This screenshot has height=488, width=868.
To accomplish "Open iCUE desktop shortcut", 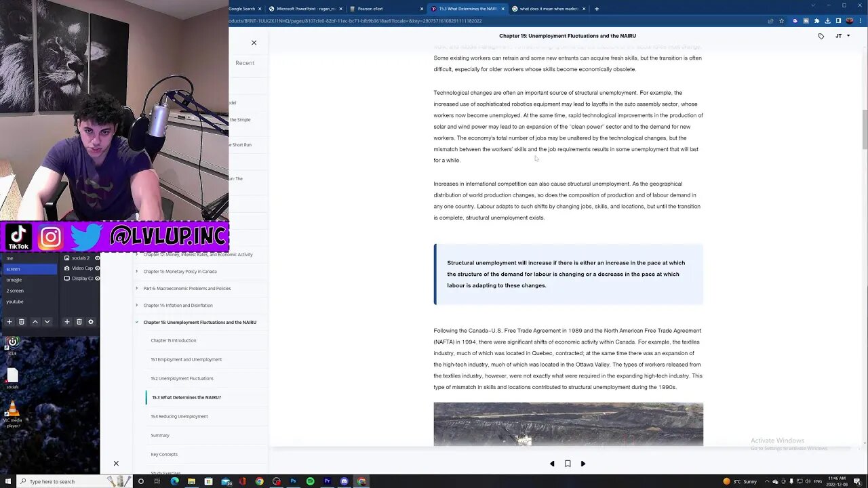I will pos(12,346).
